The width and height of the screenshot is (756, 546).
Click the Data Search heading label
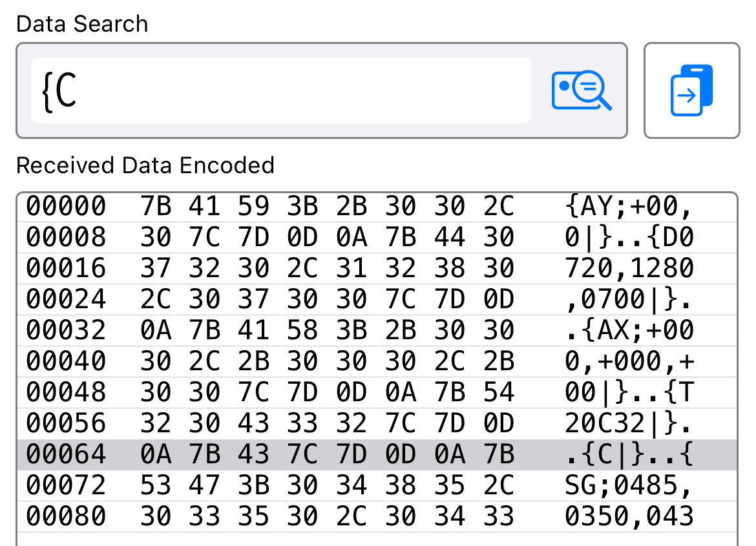tap(82, 24)
